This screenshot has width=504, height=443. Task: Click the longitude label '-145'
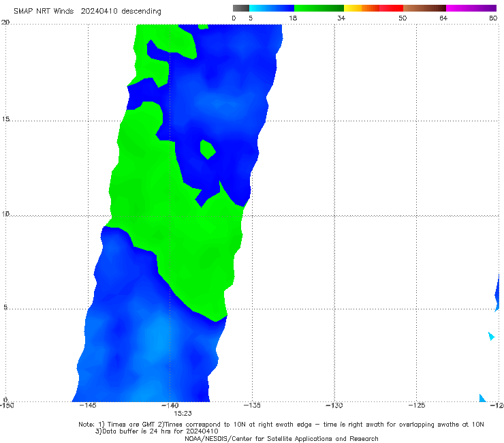(88, 406)
